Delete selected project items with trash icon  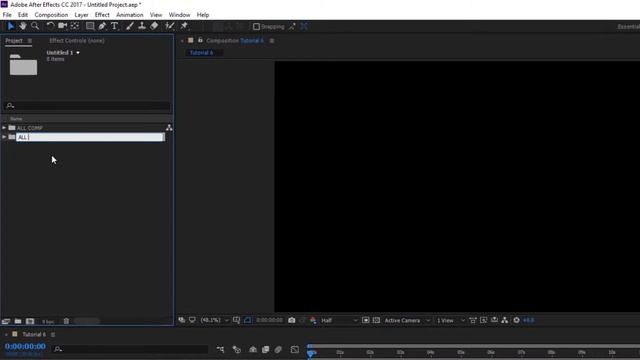tap(66, 321)
